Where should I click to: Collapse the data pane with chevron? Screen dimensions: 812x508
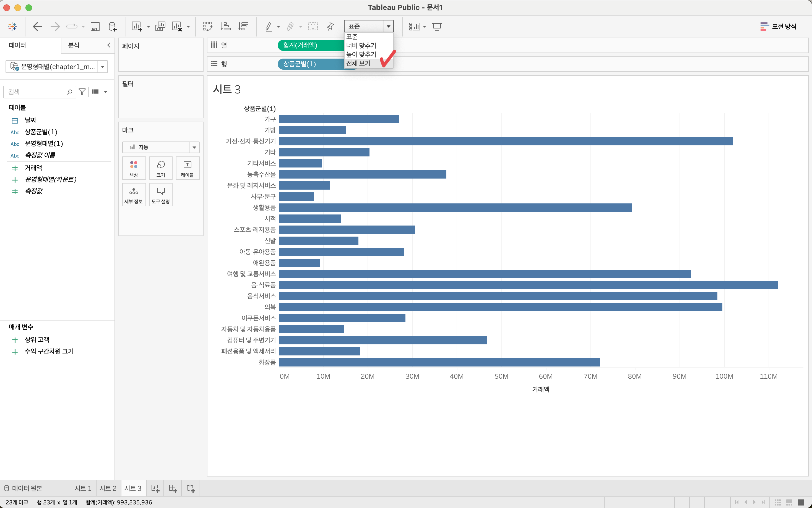pyautogui.click(x=109, y=45)
